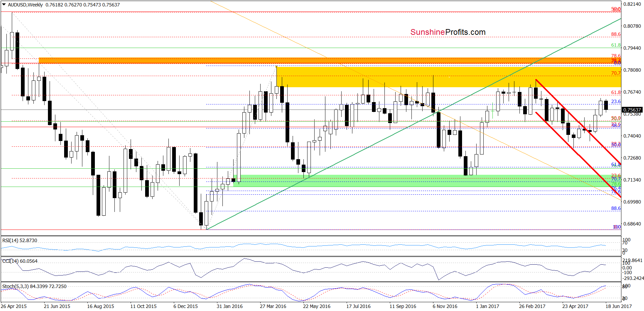
Task: Click the blue 23.6 Fibonacci level label
Action: (x=616, y=101)
